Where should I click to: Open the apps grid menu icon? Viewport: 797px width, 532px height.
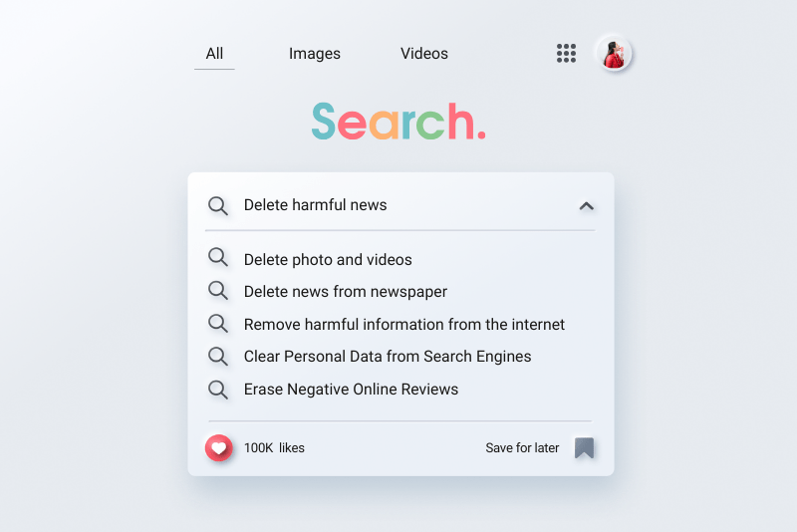click(x=566, y=54)
